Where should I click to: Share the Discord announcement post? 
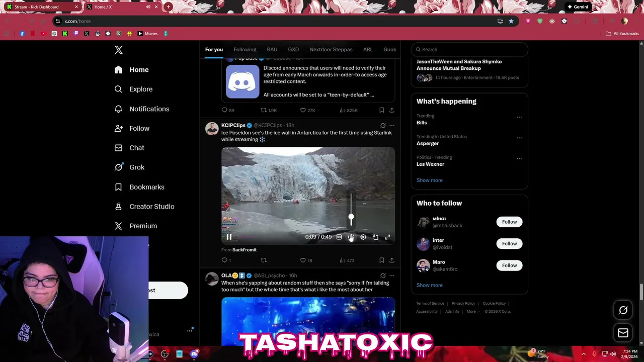[x=392, y=110]
